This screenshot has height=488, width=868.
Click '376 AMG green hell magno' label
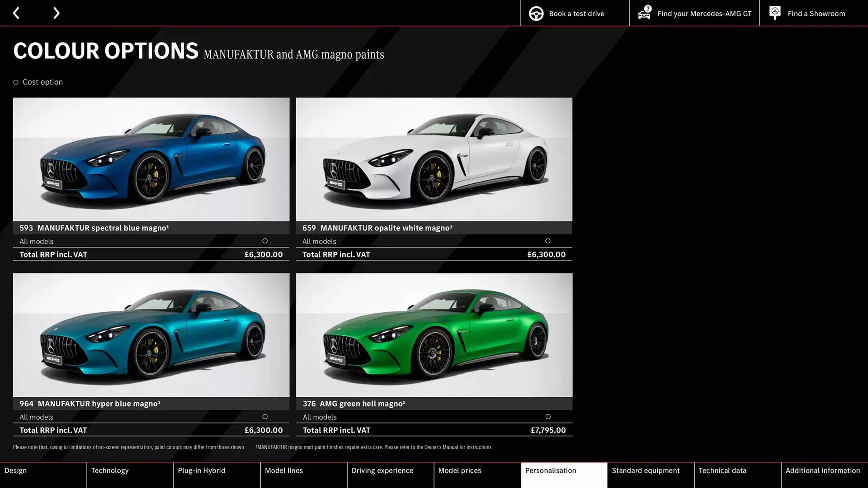354,404
